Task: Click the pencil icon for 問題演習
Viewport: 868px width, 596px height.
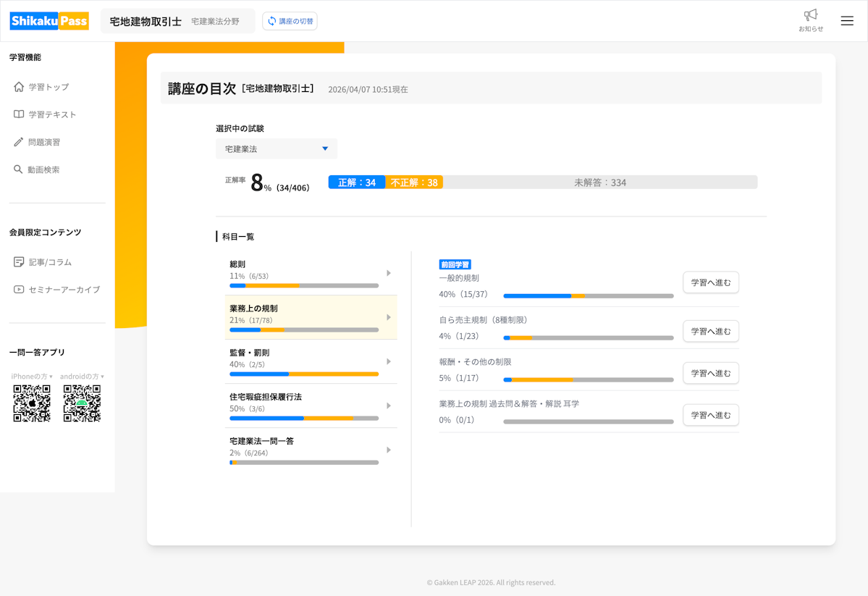Action: pos(19,142)
